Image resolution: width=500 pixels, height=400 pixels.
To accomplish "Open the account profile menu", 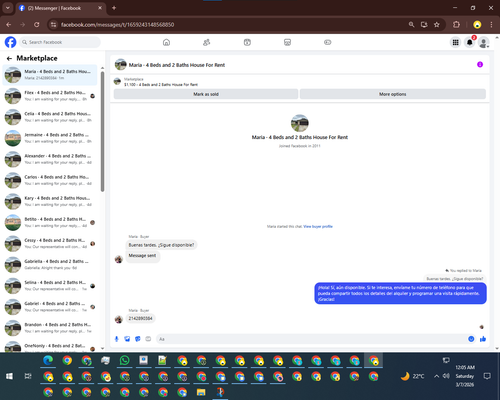I will [483, 42].
